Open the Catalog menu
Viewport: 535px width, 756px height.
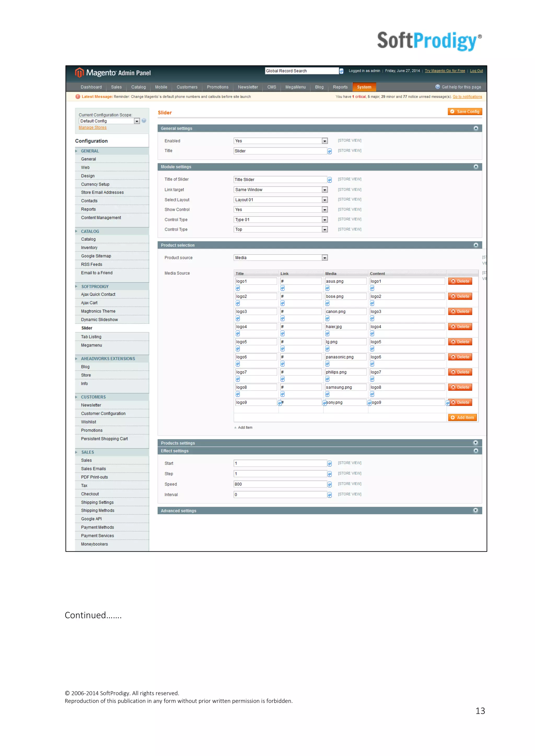click(x=138, y=87)
